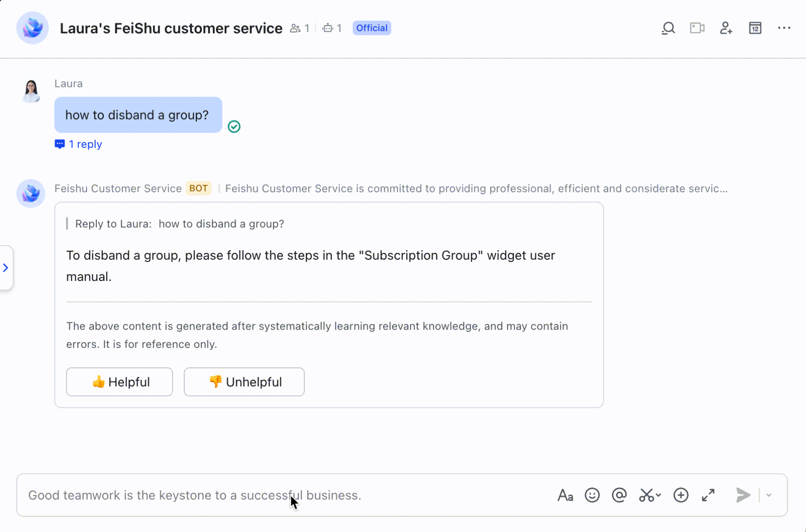Screen dimensions: 806x532
Task: Mark the bot answer as Unhelpful
Action: pos(244,382)
